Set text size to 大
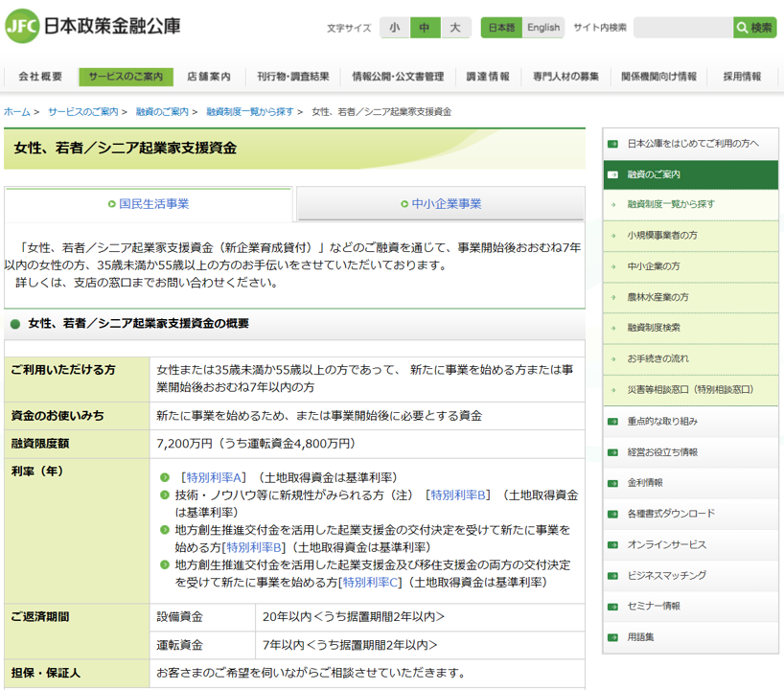784x690 pixels. click(455, 28)
